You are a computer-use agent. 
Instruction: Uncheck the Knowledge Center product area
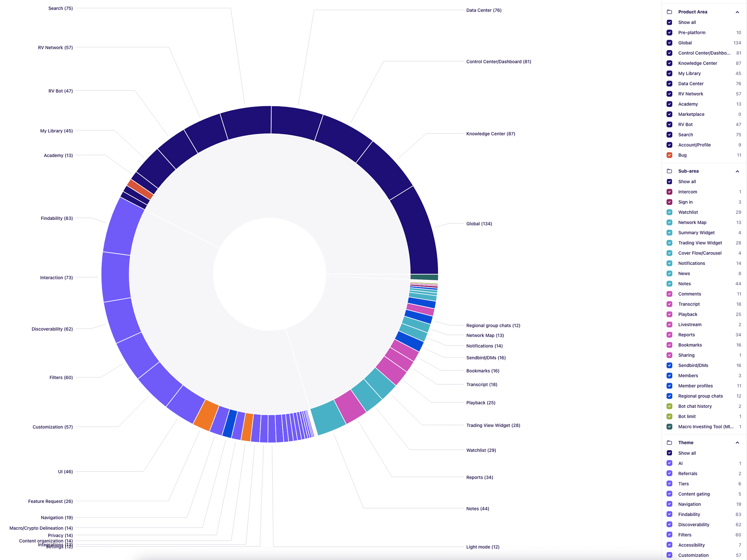click(x=669, y=63)
